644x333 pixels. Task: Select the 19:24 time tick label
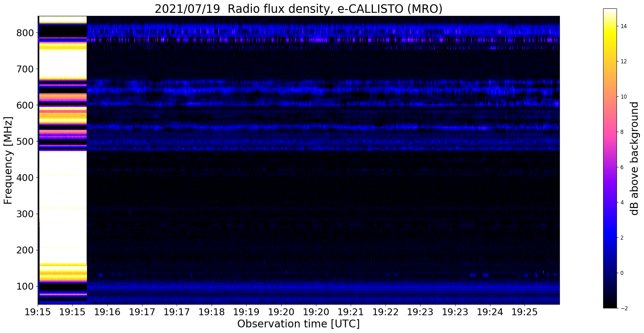[490, 312]
